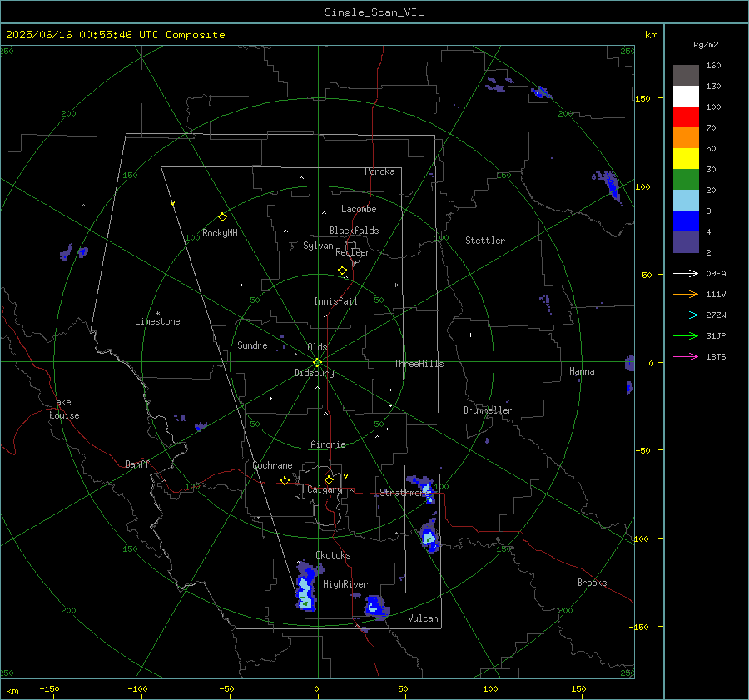This screenshot has height=700, width=749.
Task: Click the Brooks label
Action: (592, 583)
